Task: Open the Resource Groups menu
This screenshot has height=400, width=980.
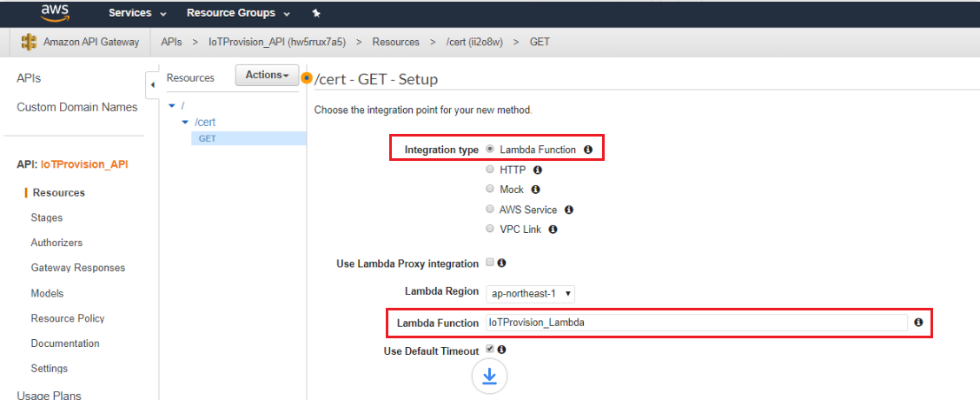Action: (x=238, y=13)
